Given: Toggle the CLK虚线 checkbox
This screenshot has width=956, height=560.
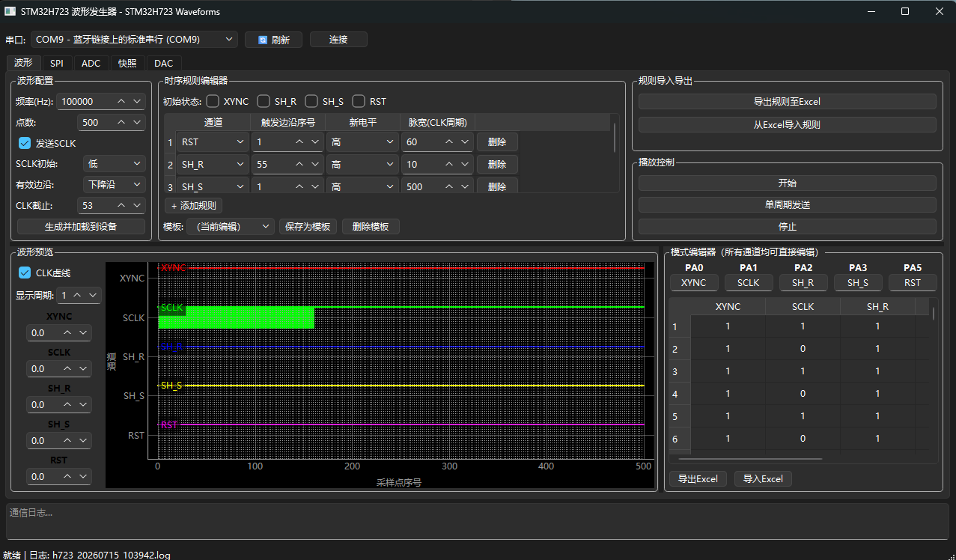Looking at the screenshot, I should point(25,273).
